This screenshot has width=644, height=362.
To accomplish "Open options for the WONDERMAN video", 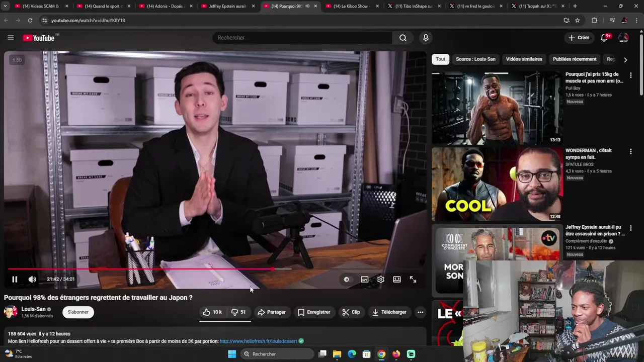I will 630,151.
